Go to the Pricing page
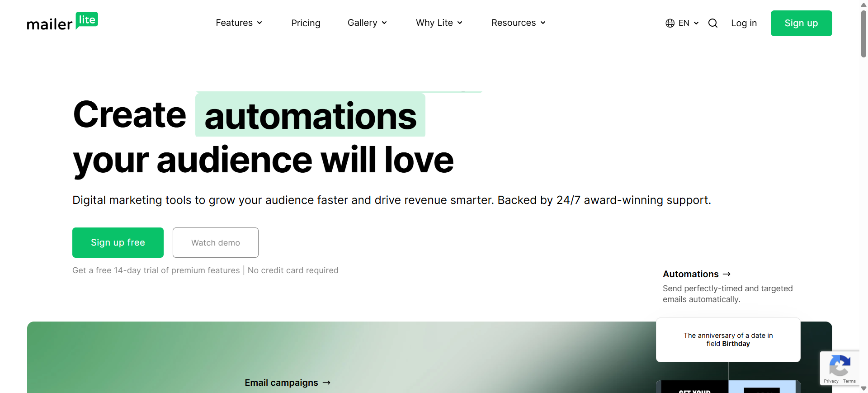This screenshot has height=393, width=868. pyautogui.click(x=306, y=23)
